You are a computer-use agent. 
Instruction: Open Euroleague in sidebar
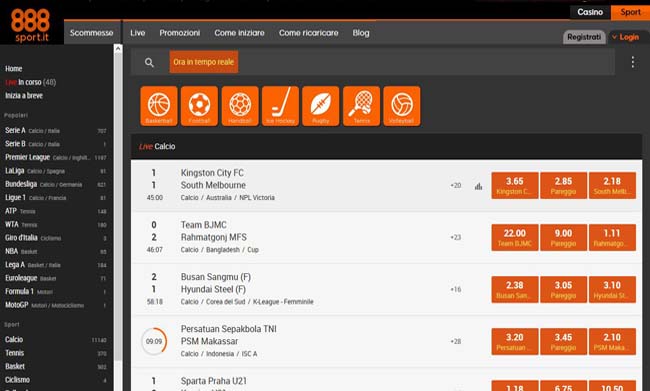(x=56, y=278)
